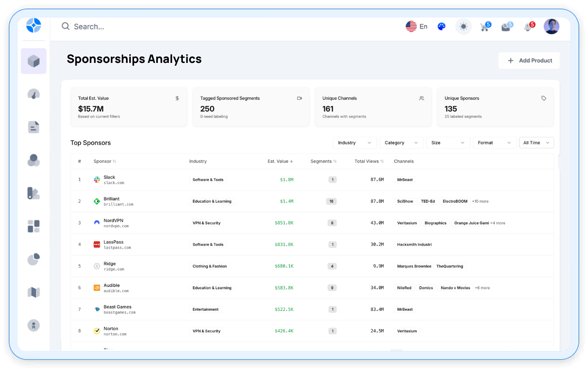Open the overlapping circles sidebar icon
588x373 pixels.
(x=34, y=160)
